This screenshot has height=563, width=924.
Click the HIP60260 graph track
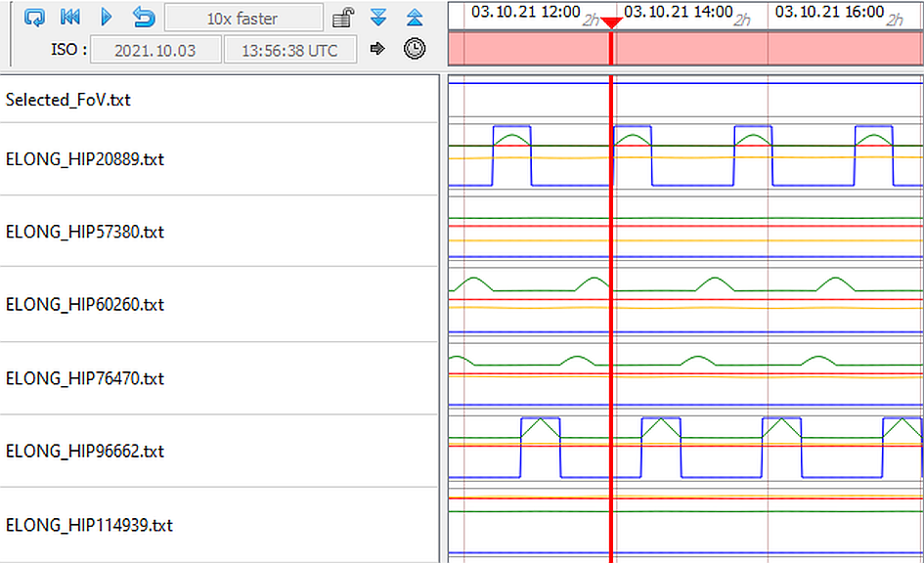686,304
